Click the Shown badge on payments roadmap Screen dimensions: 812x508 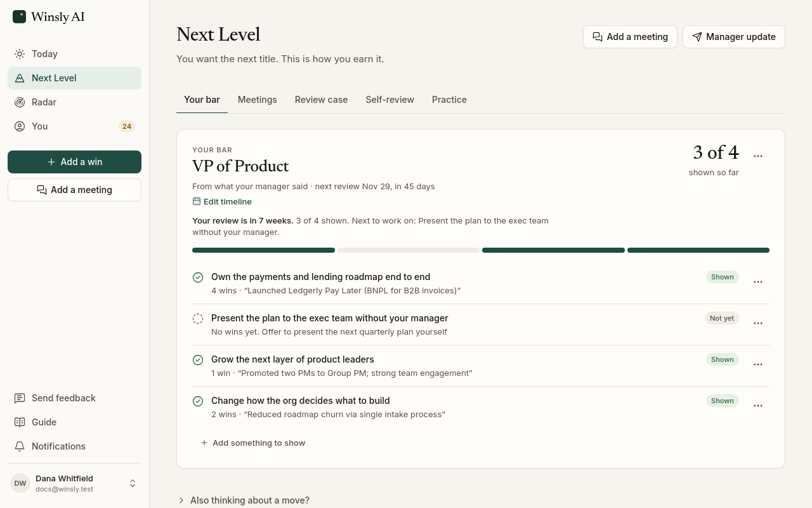[722, 277]
